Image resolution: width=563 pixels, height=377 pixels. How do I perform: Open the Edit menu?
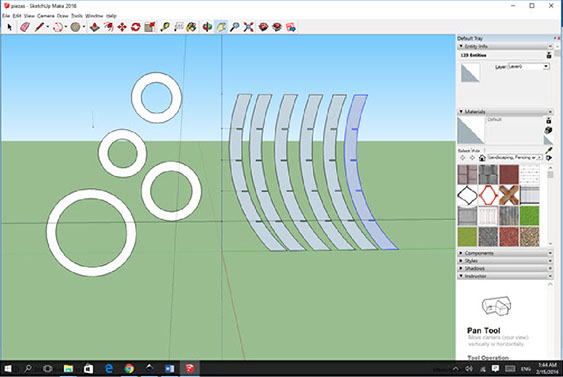17,16
